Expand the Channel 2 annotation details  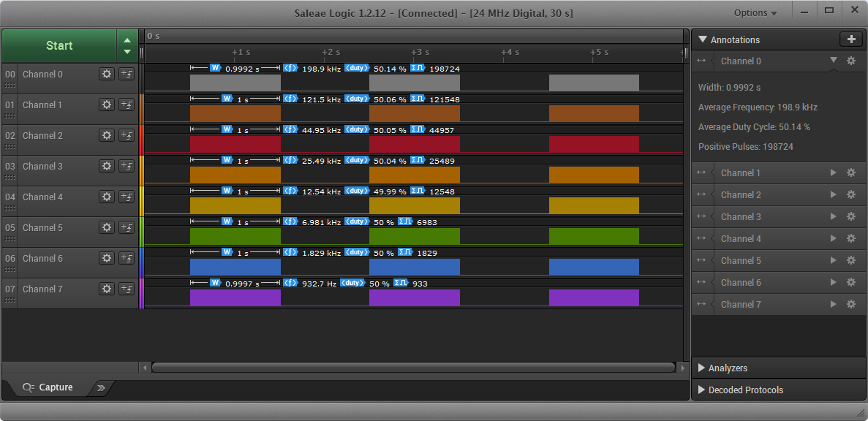[833, 194]
